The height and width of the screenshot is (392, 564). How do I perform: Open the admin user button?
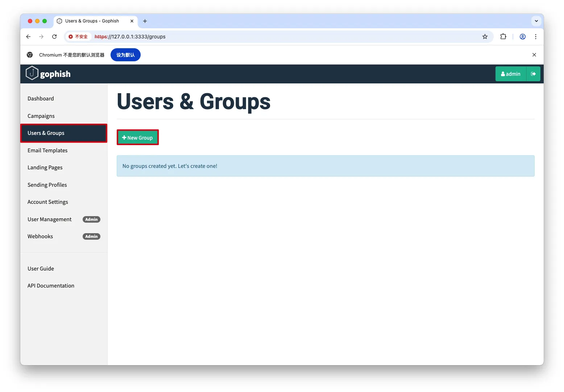510,74
